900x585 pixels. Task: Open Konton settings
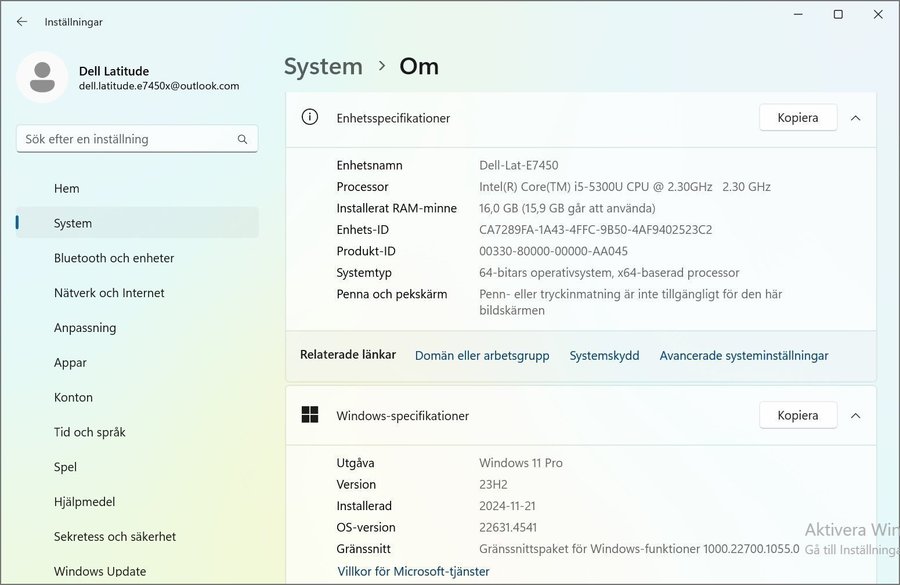(x=137, y=397)
